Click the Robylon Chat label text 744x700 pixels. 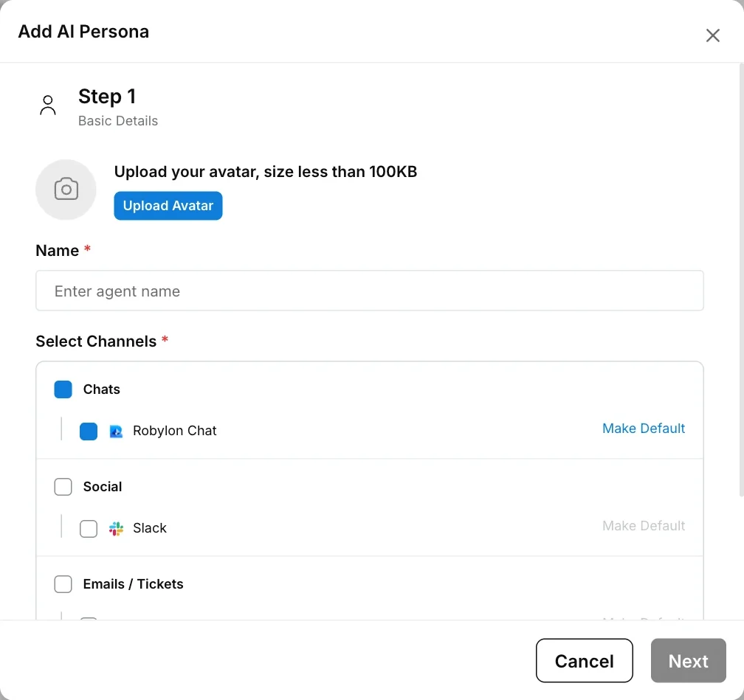pyautogui.click(x=174, y=431)
